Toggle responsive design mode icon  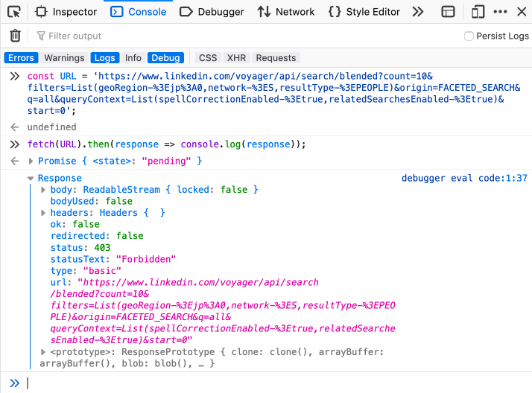(478, 12)
